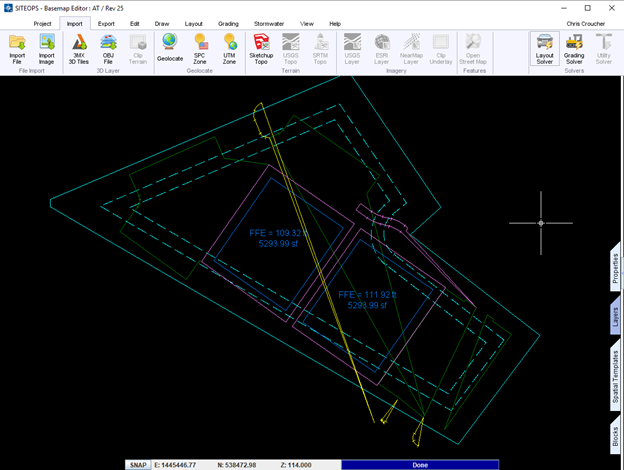
Task: Open the Geolocate tool
Action: click(x=170, y=47)
